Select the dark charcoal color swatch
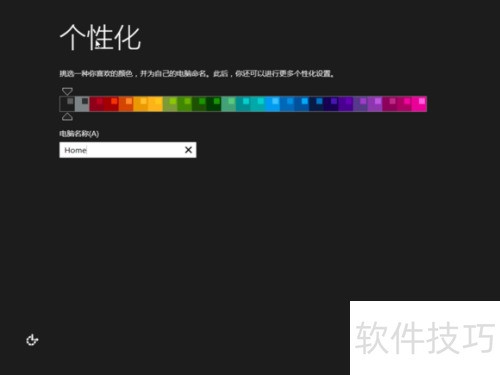The width and height of the screenshot is (500, 375). (67, 104)
